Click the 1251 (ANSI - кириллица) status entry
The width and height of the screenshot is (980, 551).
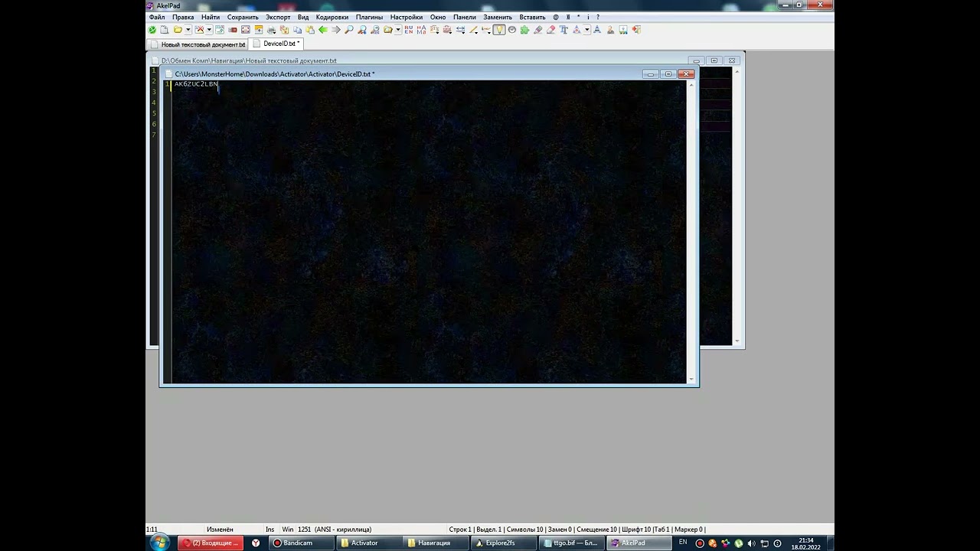(x=335, y=530)
